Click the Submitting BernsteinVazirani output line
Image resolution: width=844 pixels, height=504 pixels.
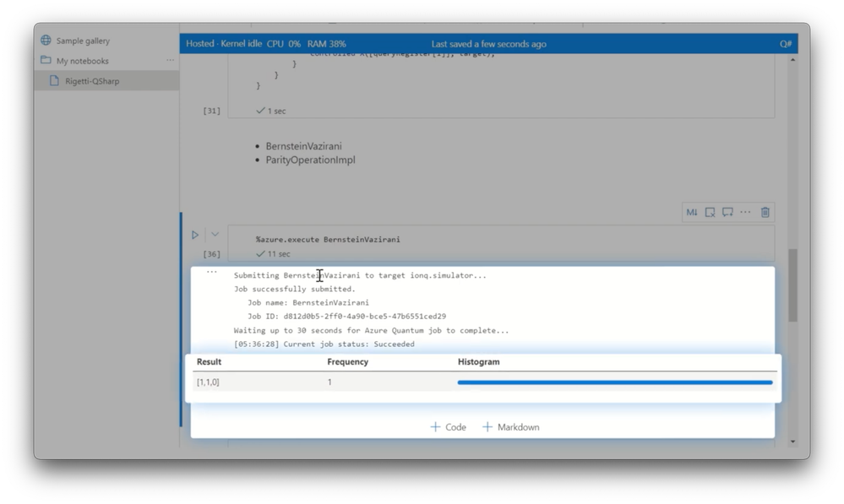(x=360, y=275)
